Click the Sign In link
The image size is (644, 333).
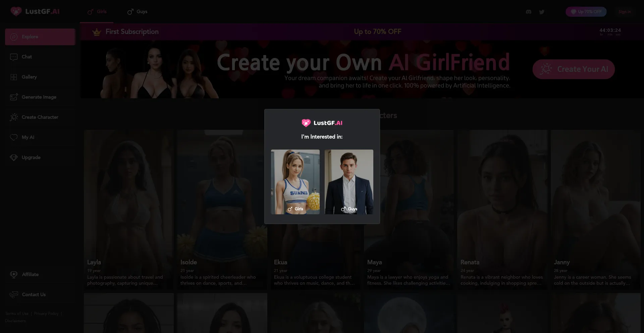[x=625, y=12]
